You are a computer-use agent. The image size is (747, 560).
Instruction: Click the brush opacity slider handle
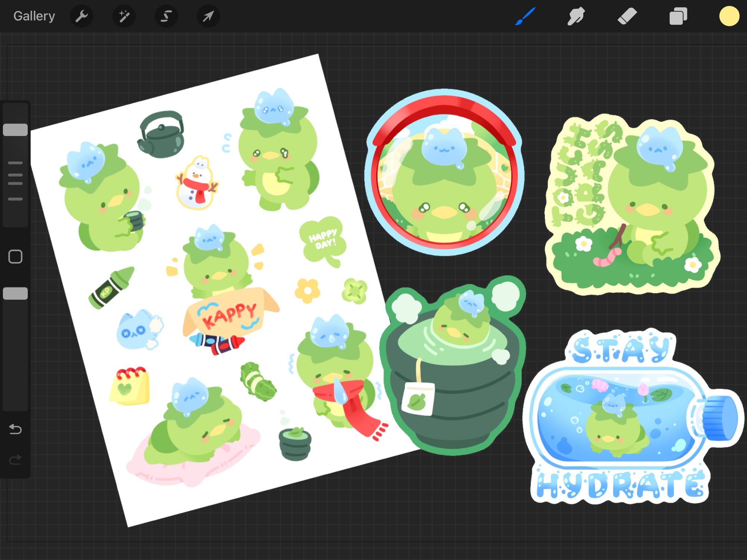tap(15, 293)
